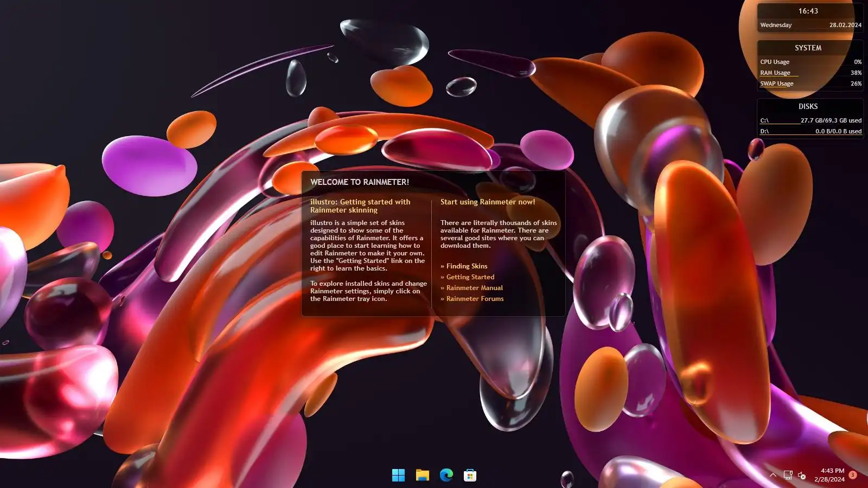The width and height of the screenshot is (868, 488).
Task: Click the "SWAP Usage" label
Action: [777, 84]
